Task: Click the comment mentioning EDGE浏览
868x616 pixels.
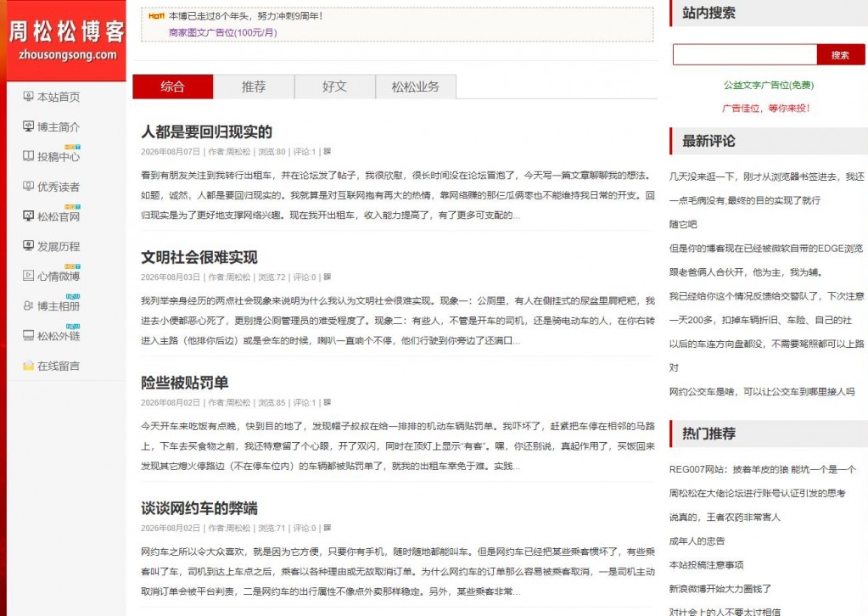Action: (766, 249)
